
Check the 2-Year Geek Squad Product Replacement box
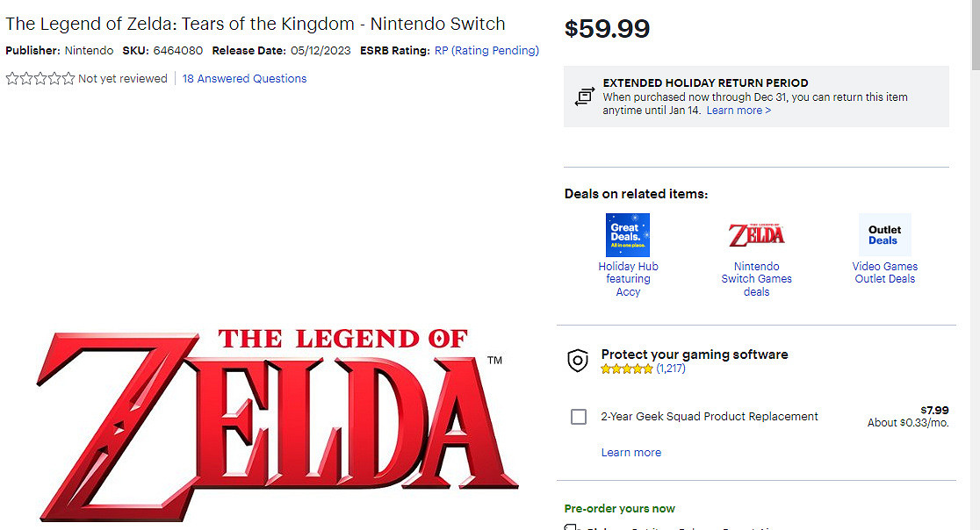[x=579, y=417]
